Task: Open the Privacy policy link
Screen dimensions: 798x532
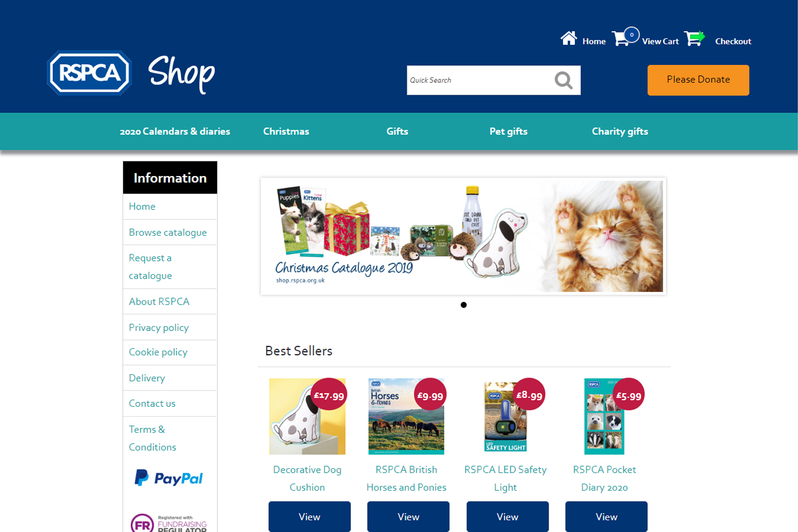Action: tap(159, 328)
